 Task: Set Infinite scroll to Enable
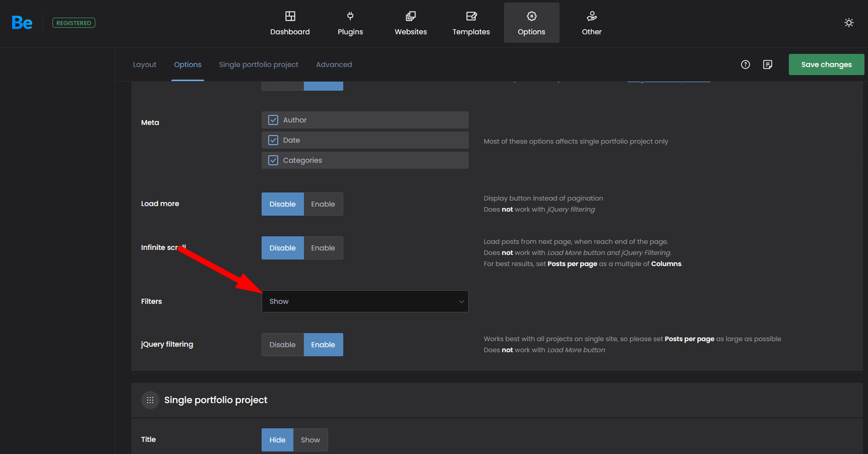pos(323,248)
